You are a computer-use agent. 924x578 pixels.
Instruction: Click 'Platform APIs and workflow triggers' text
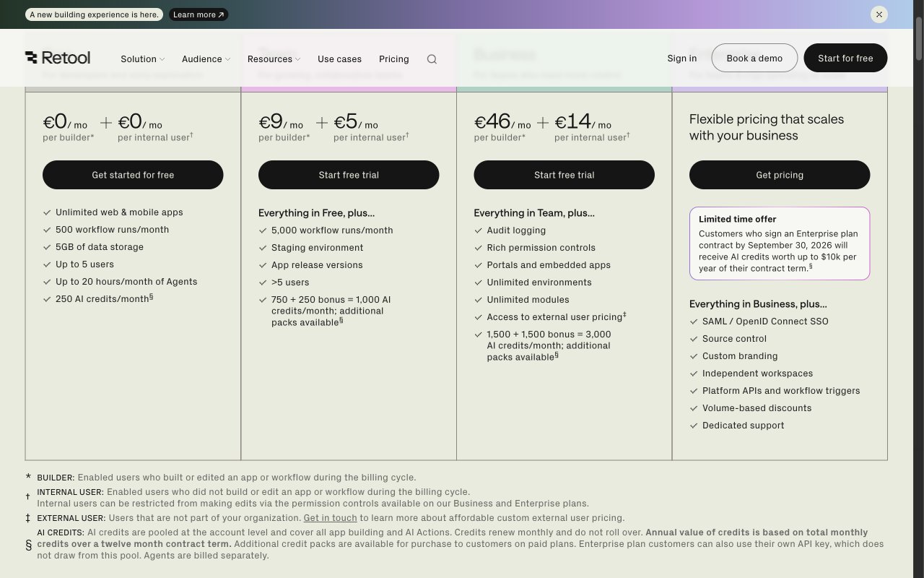pos(781,391)
